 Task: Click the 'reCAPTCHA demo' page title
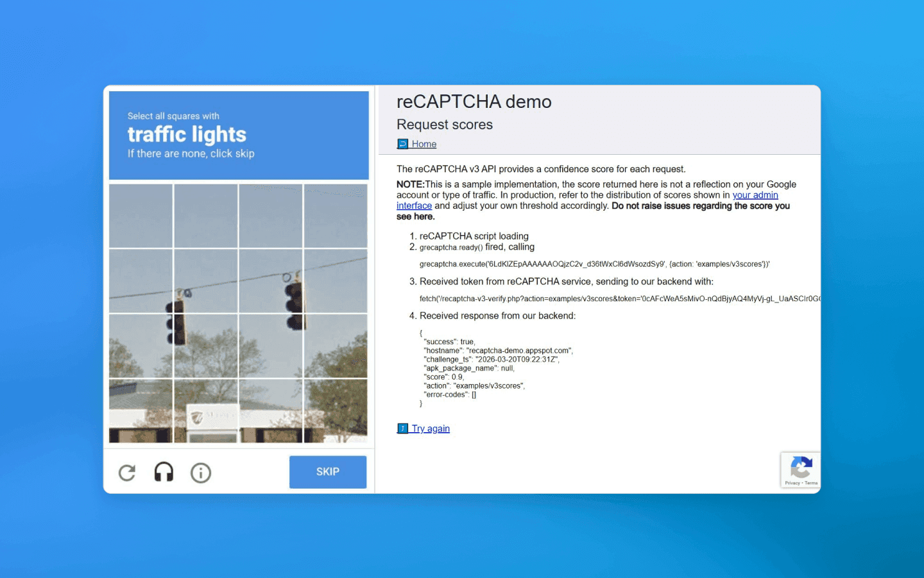point(474,101)
